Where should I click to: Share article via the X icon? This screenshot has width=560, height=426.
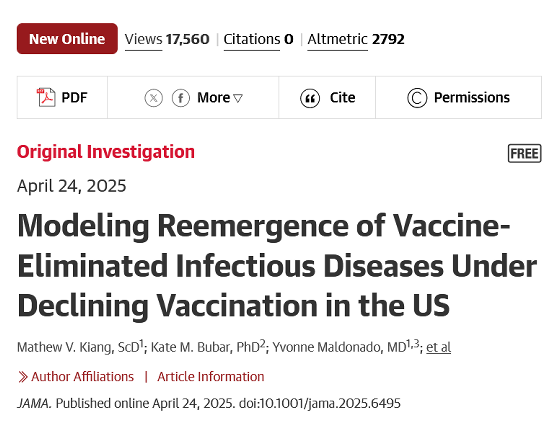click(x=154, y=97)
